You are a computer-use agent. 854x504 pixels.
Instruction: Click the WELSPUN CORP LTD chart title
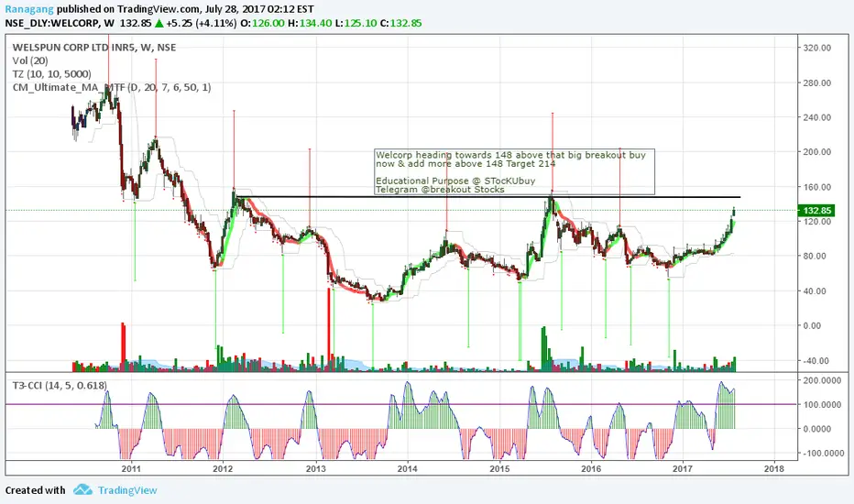point(94,48)
